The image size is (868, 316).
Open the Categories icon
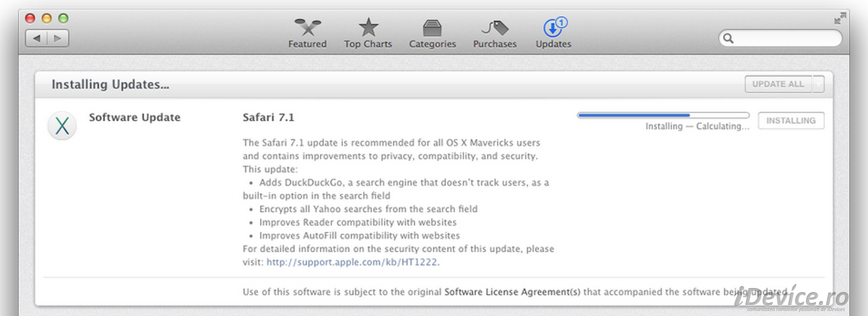(432, 28)
